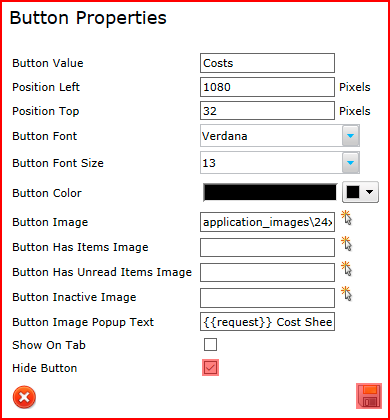Expand the Button Font Size dropdown
390x420 pixels.
(x=351, y=163)
